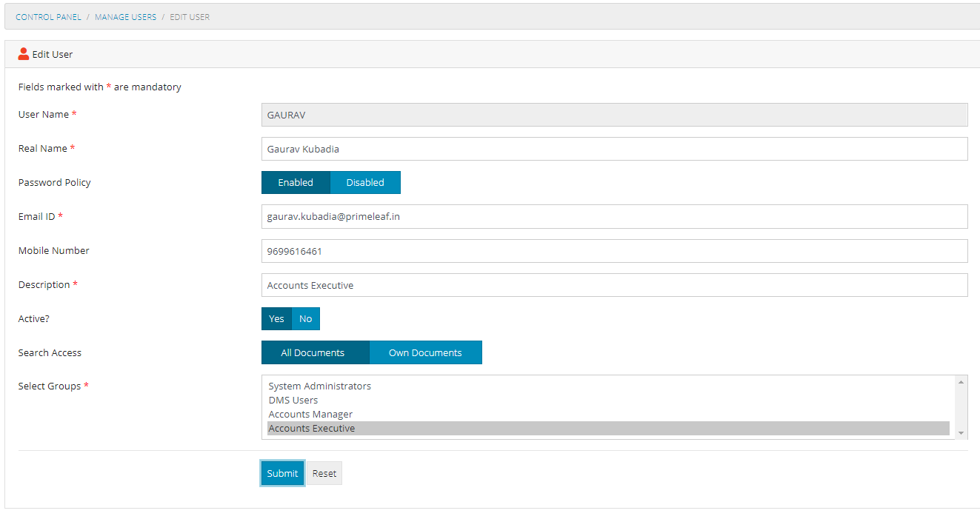980x519 pixels.
Task: Select the Accounts Manager group
Action: [x=310, y=414]
